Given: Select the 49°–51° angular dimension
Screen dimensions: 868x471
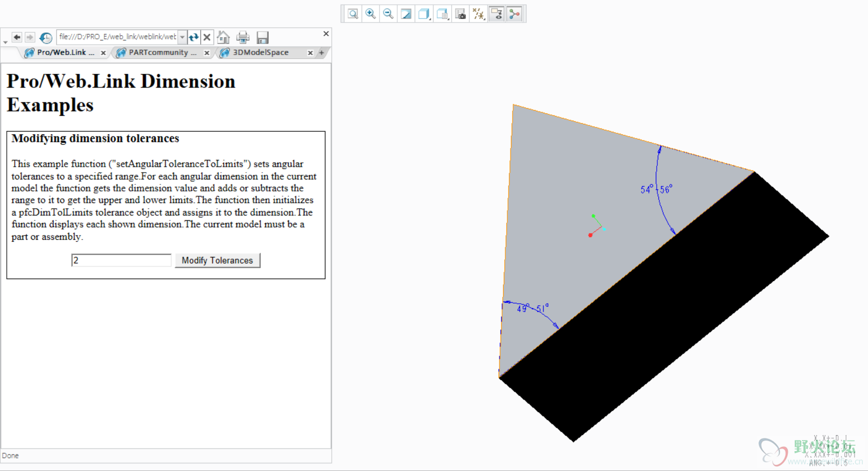Looking at the screenshot, I should [533, 308].
